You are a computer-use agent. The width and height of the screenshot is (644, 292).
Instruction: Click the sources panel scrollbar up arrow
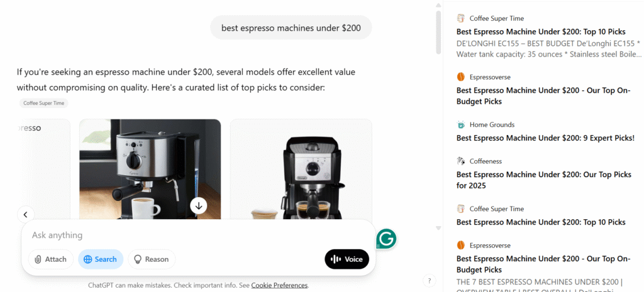coord(438,4)
